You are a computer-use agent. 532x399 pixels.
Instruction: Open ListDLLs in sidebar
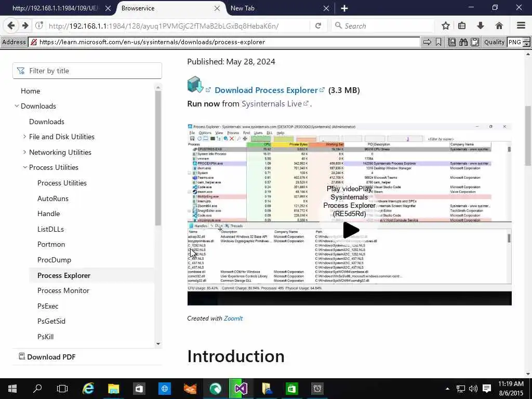pyautogui.click(x=50, y=229)
